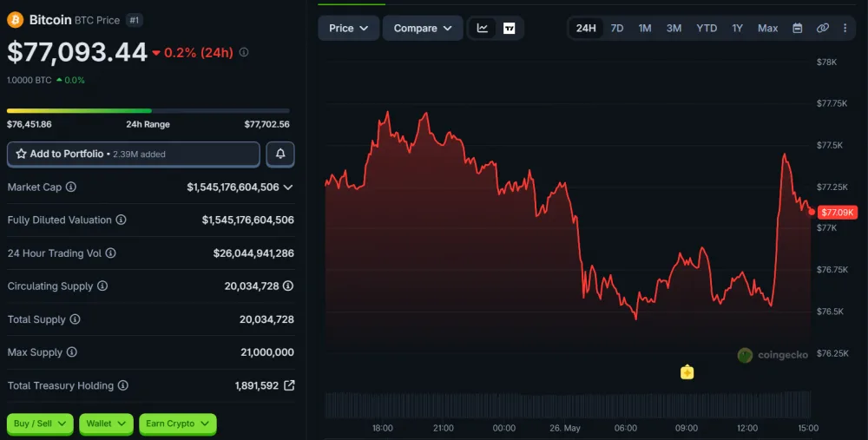Open treasury holdings external link icon
The image size is (868, 440).
[289, 385]
